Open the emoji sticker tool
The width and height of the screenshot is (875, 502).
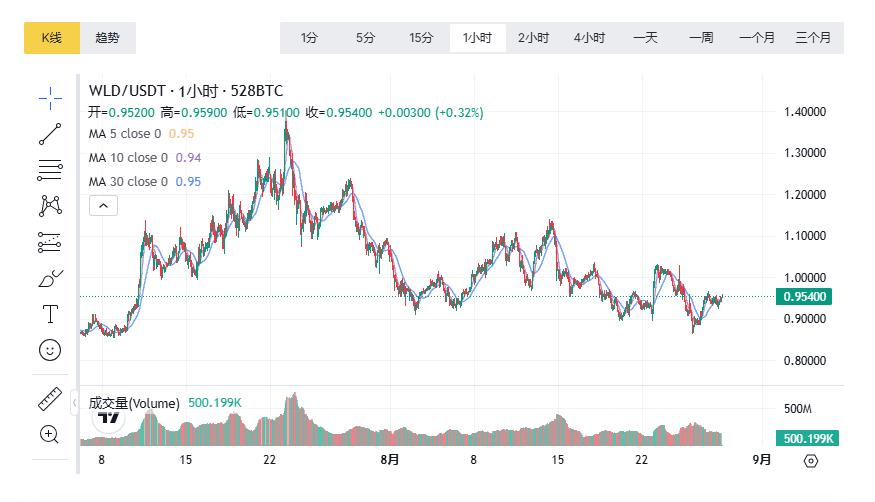click(x=50, y=350)
